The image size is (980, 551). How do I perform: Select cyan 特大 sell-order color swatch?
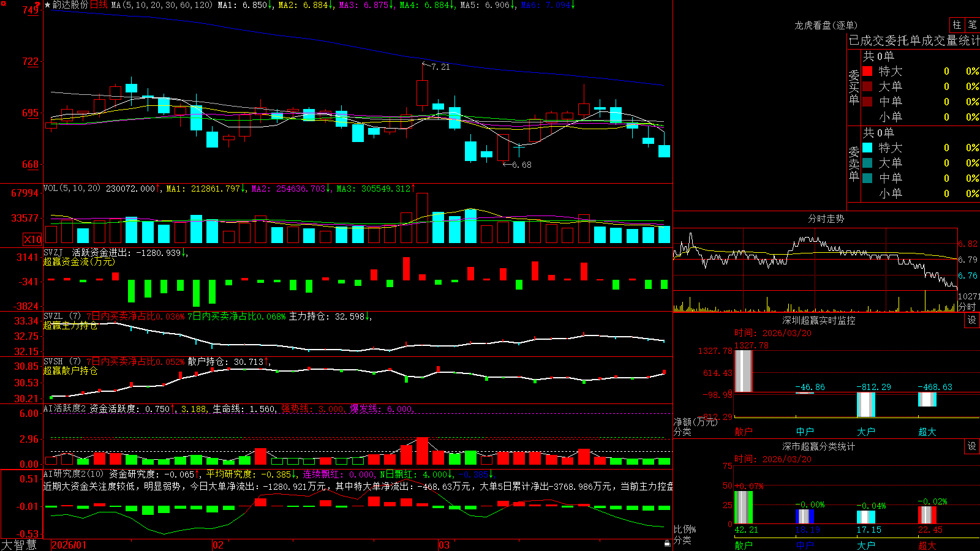867,148
